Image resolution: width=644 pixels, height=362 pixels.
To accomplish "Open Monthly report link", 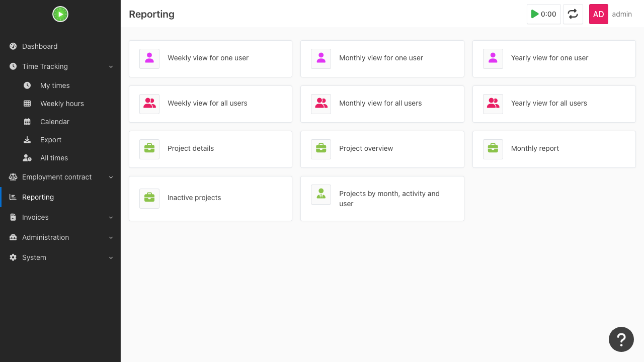I will 554,149.
